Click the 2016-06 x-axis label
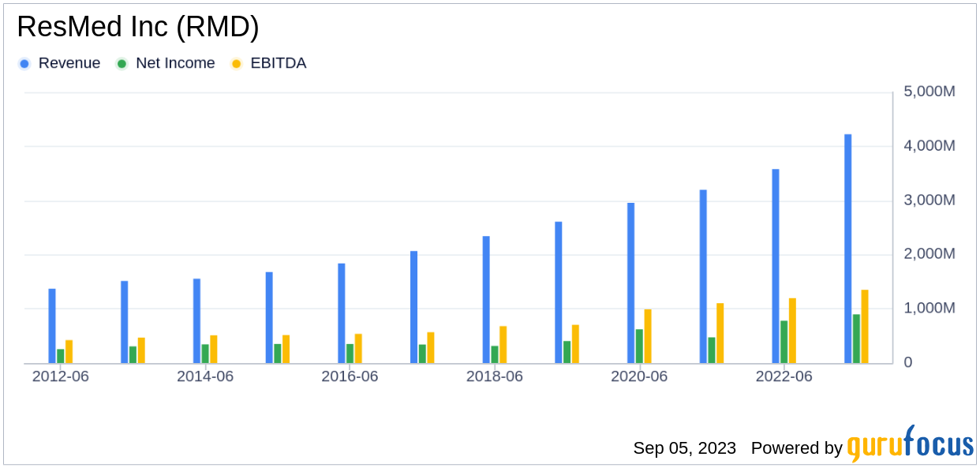 (350, 377)
